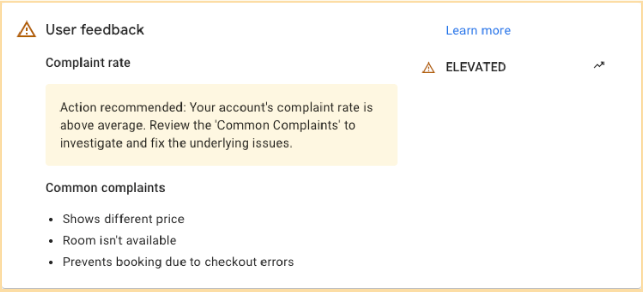
Task: Select 'Prevents booking due to checkout errors'
Action: click(x=178, y=262)
